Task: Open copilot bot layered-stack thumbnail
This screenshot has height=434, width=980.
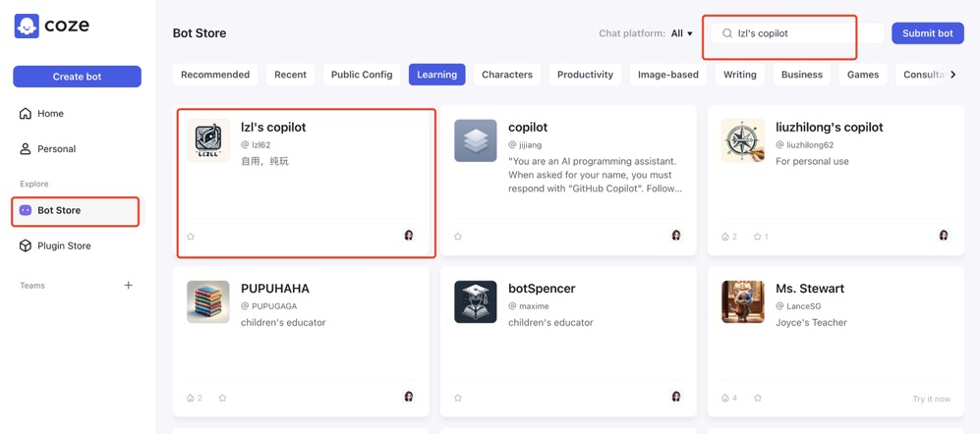Action: pos(476,140)
